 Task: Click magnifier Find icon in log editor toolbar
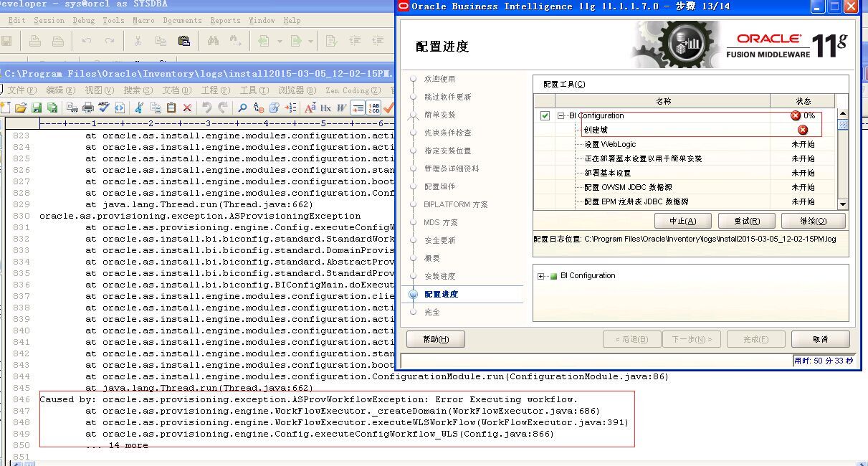242,108
